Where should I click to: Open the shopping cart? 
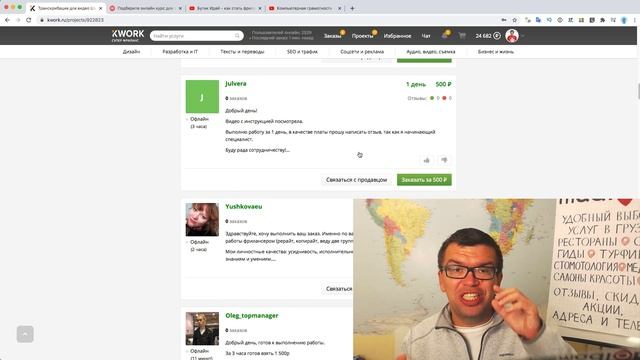click(462, 36)
